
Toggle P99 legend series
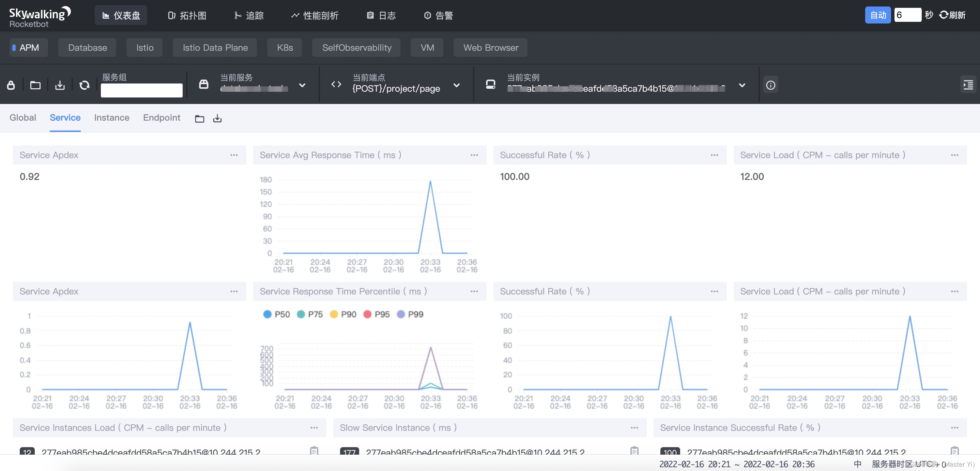pos(410,315)
